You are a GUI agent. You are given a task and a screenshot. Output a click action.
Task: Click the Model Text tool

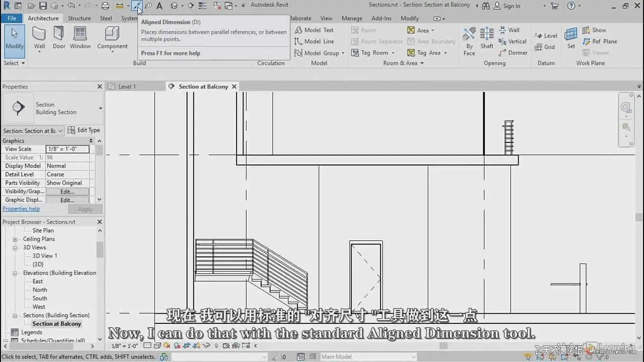click(314, 30)
